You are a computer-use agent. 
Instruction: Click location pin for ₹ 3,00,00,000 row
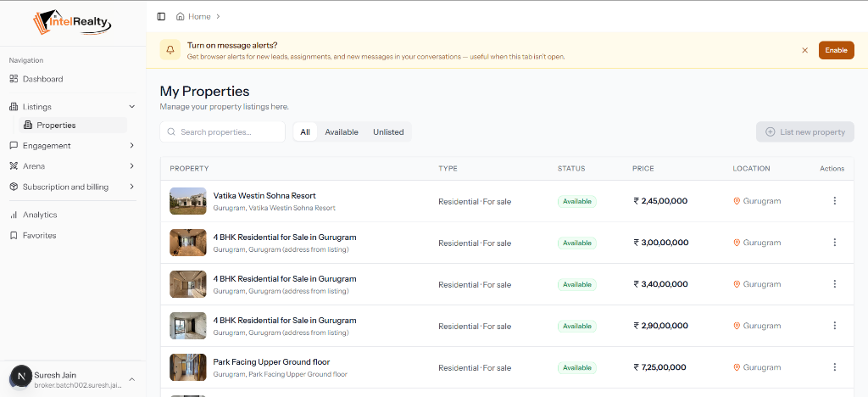pyautogui.click(x=737, y=243)
